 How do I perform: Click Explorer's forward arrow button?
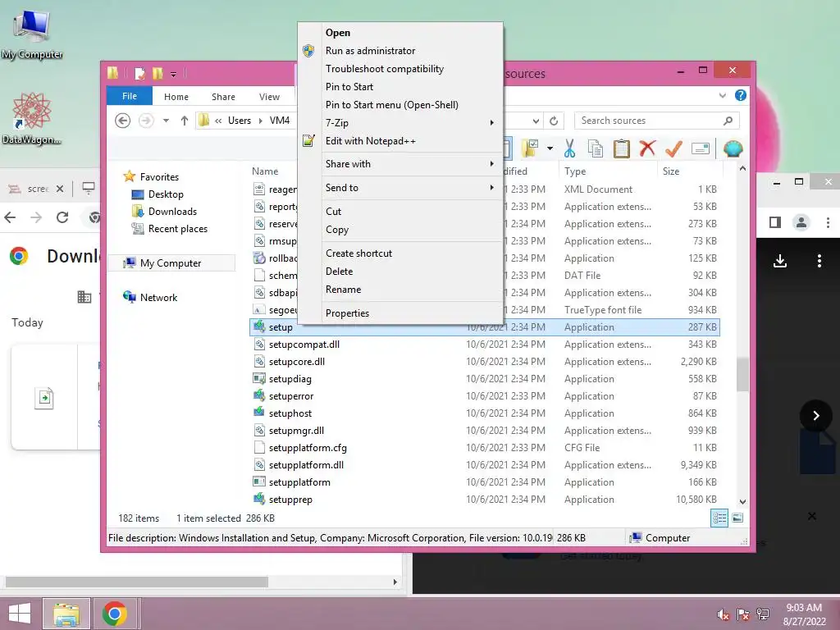[146, 121]
